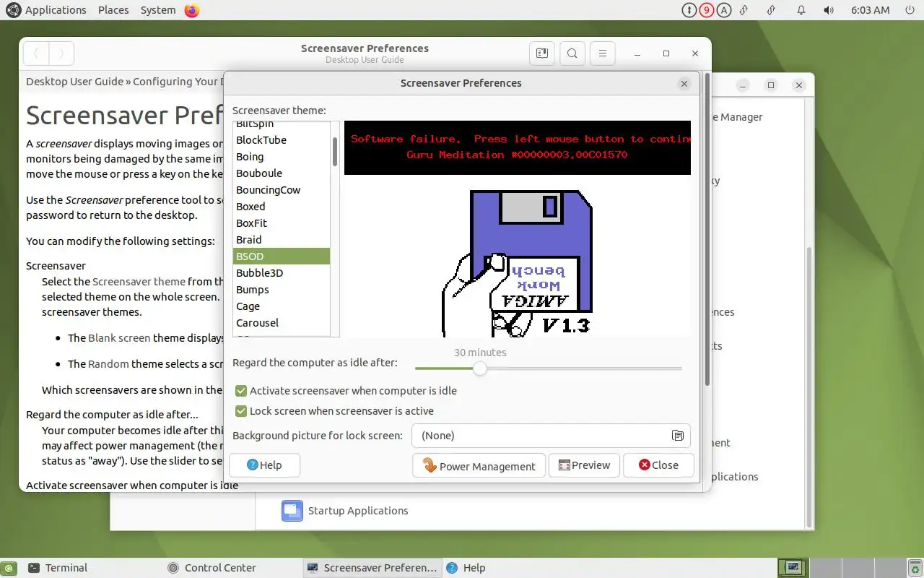Select BouncingCow in the theme list

[x=282, y=190]
